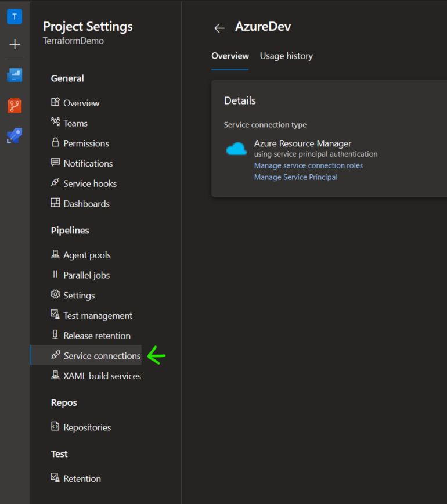Click the blue T project avatar
This screenshot has height=504, width=447.
[x=15, y=16]
